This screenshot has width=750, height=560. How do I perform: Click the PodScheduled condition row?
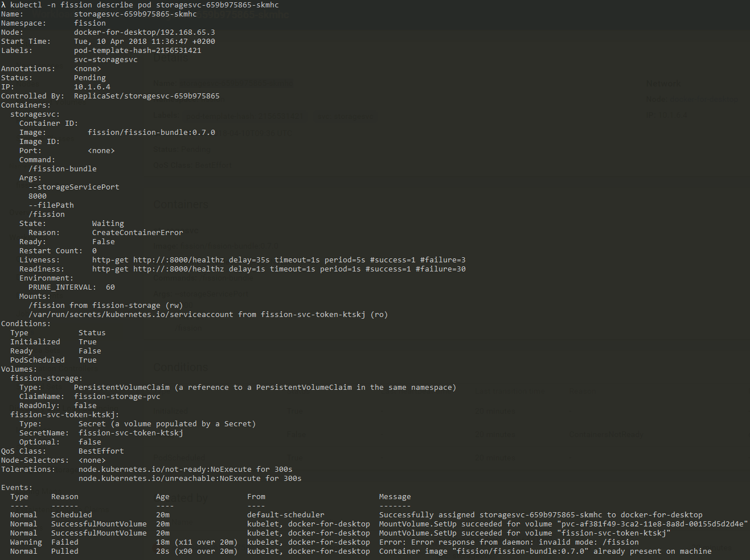[54, 360]
